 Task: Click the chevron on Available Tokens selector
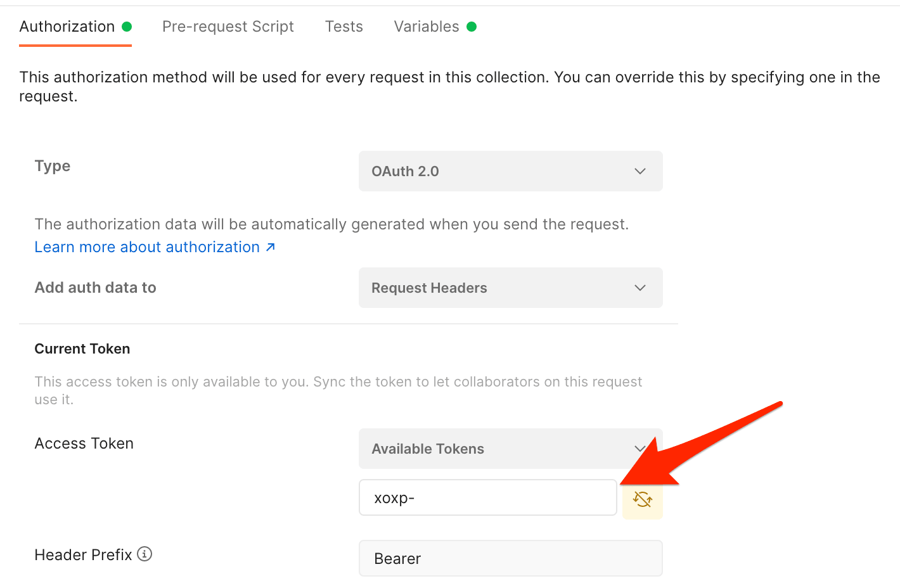(x=640, y=449)
